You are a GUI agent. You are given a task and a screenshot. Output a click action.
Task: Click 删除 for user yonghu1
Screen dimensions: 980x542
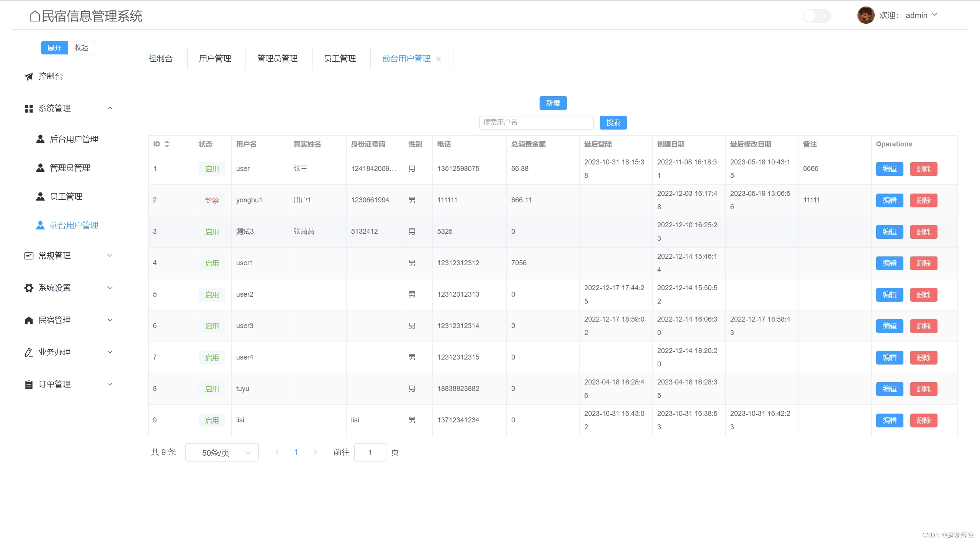[924, 200]
